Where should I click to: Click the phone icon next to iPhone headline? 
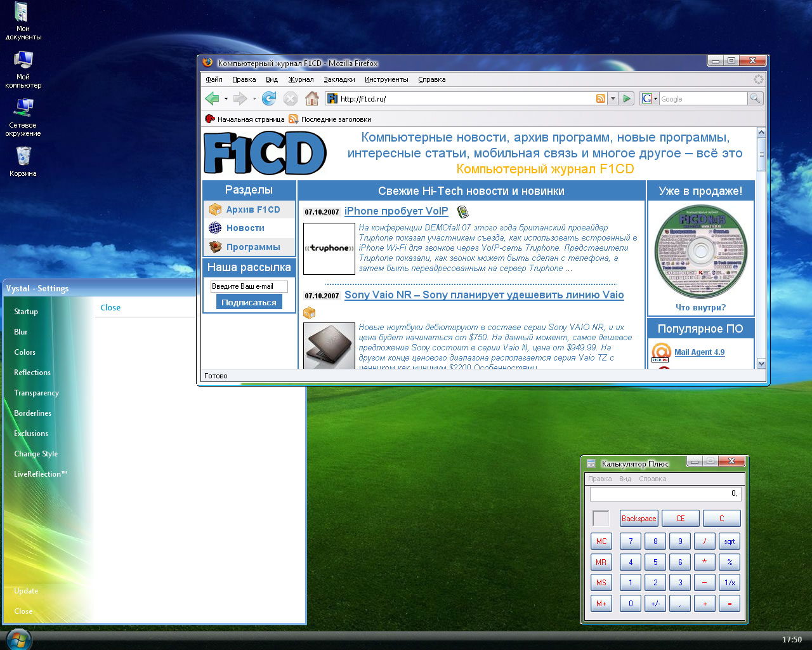pyautogui.click(x=462, y=212)
